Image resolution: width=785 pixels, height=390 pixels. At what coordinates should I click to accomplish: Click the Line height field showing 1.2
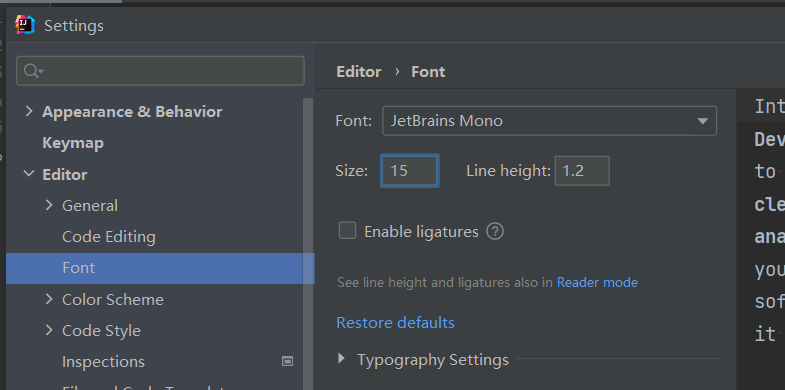tap(582, 171)
